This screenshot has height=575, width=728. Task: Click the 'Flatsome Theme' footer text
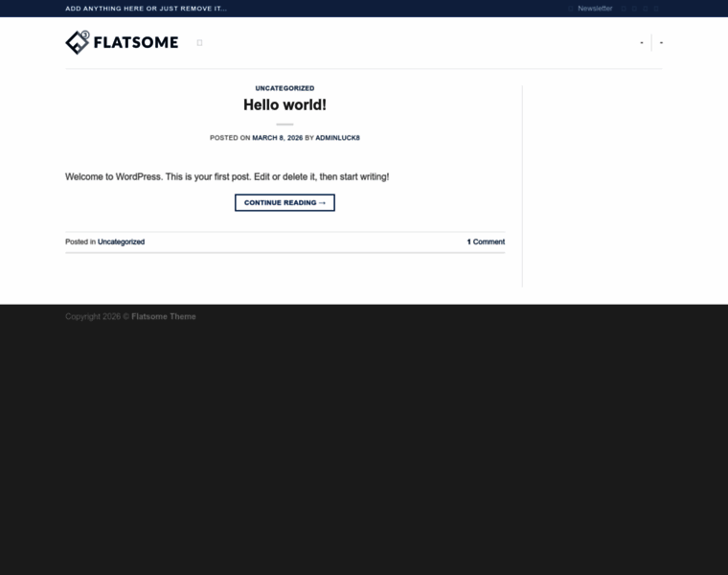[164, 317]
